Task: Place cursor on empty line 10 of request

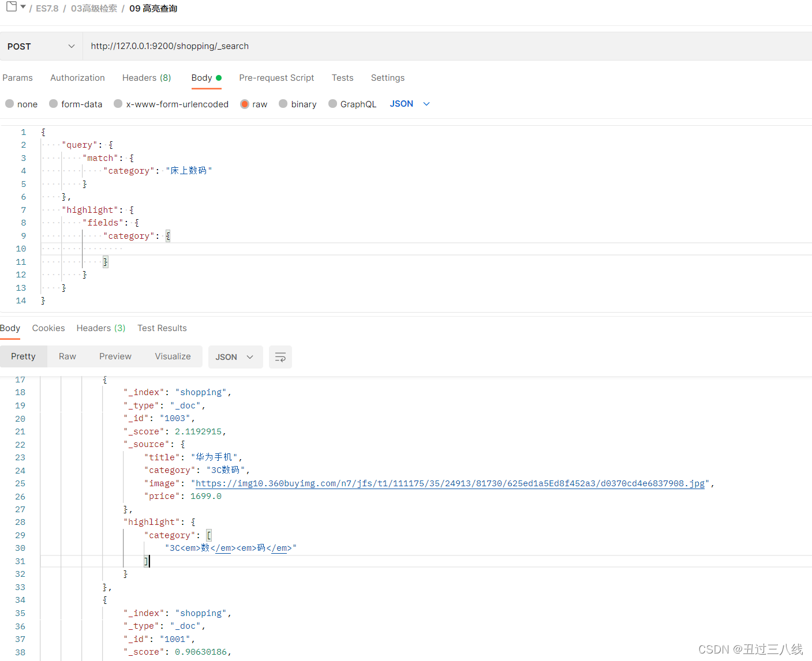Action: (426, 249)
